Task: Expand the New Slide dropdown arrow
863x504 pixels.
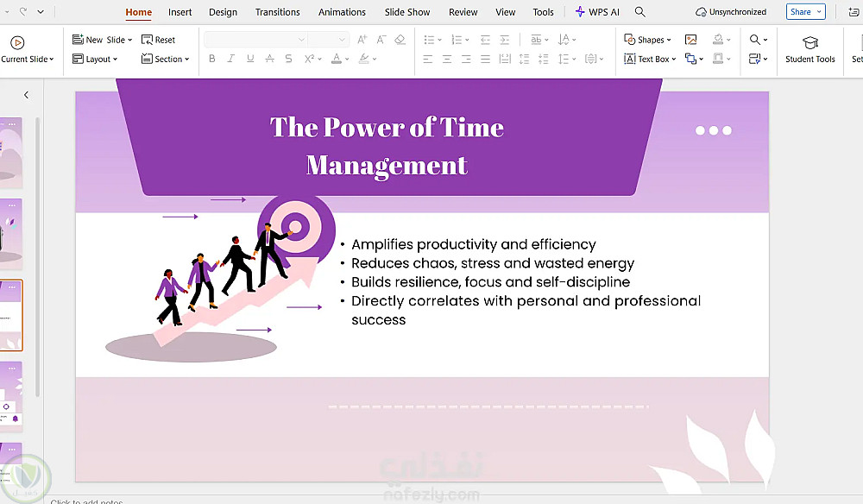Action: coord(130,40)
